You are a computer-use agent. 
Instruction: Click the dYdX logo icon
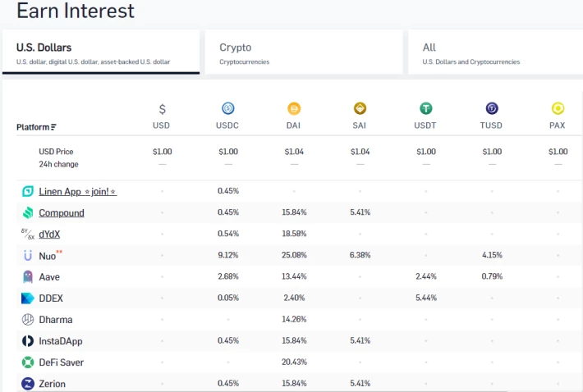point(28,234)
